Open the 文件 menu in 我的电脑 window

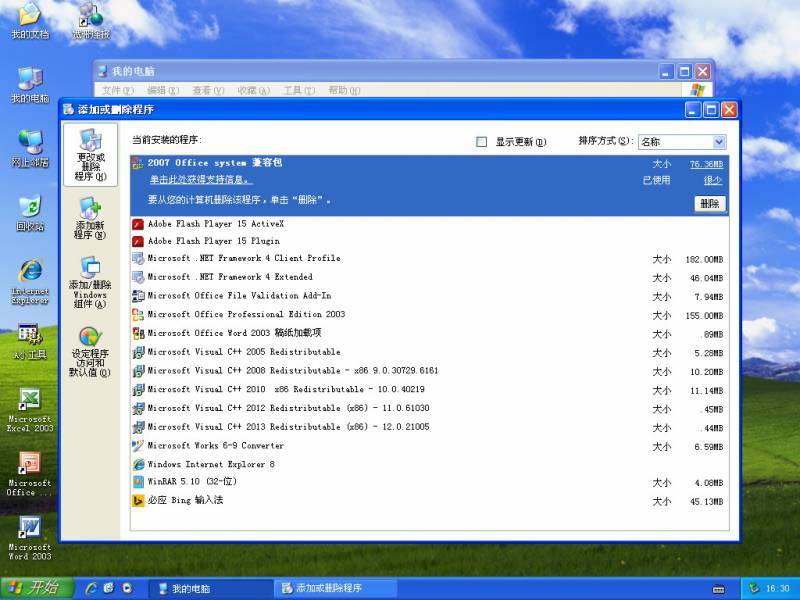click(117, 90)
